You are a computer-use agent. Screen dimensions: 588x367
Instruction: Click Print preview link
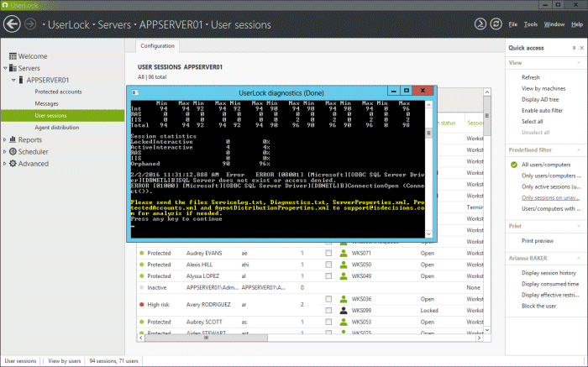tap(538, 241)
